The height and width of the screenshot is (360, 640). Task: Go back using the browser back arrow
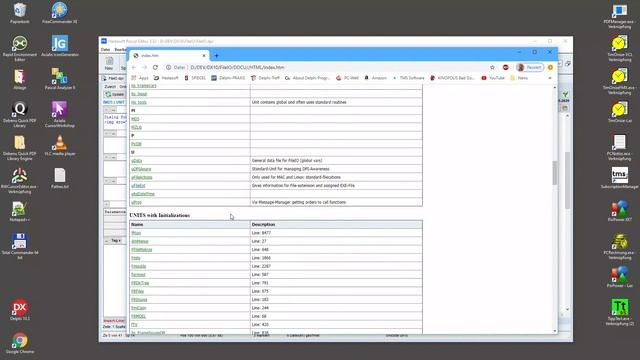pyautogui.click(x=134, y=67)
